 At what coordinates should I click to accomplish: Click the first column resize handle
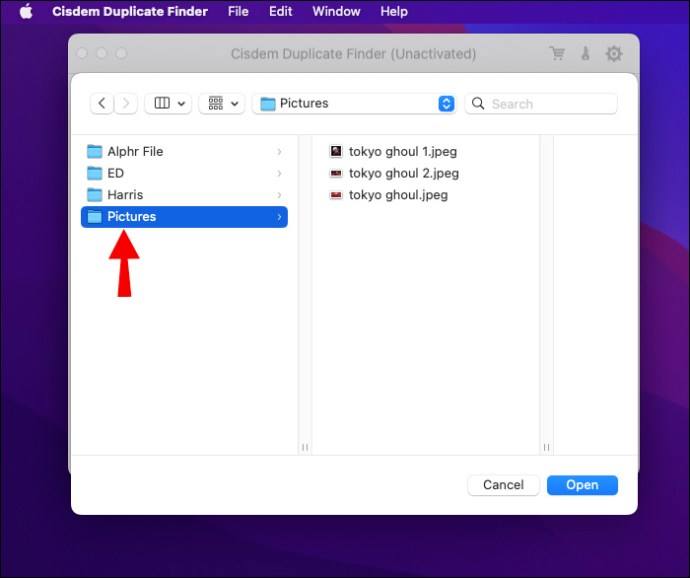click(x=305, y=447)
